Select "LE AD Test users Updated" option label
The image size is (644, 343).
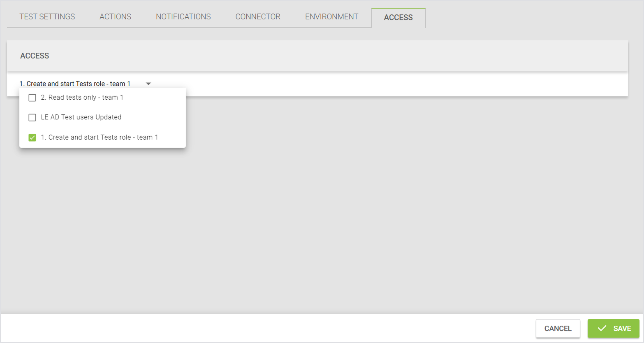81,117
